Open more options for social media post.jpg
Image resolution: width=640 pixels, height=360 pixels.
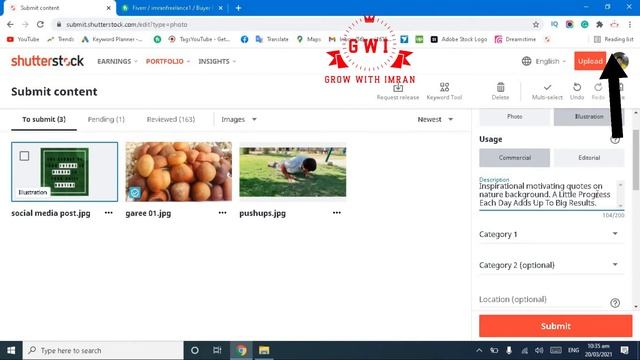point(109,213)
